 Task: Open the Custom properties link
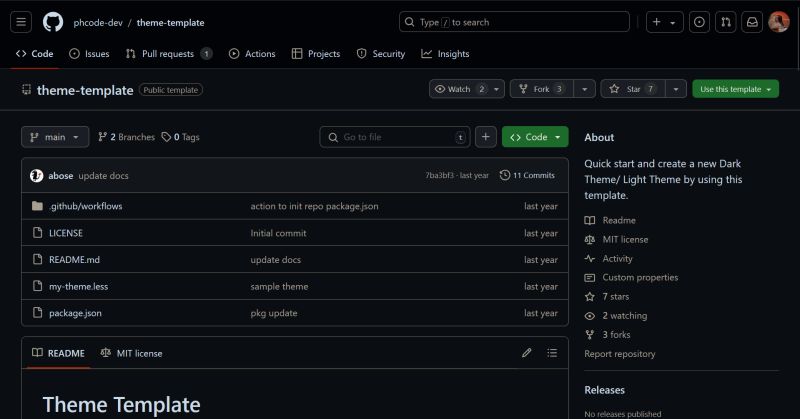[x=631, y=277]
